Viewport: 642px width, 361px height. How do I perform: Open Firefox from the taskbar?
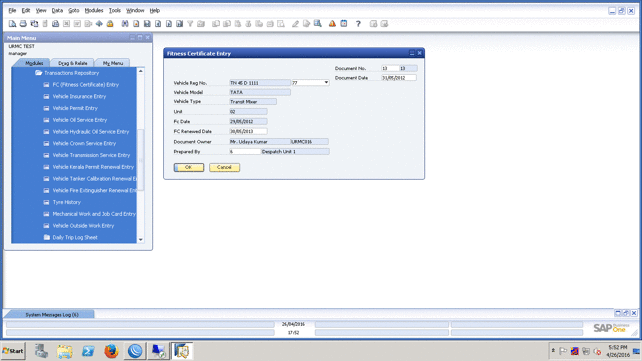111,351
